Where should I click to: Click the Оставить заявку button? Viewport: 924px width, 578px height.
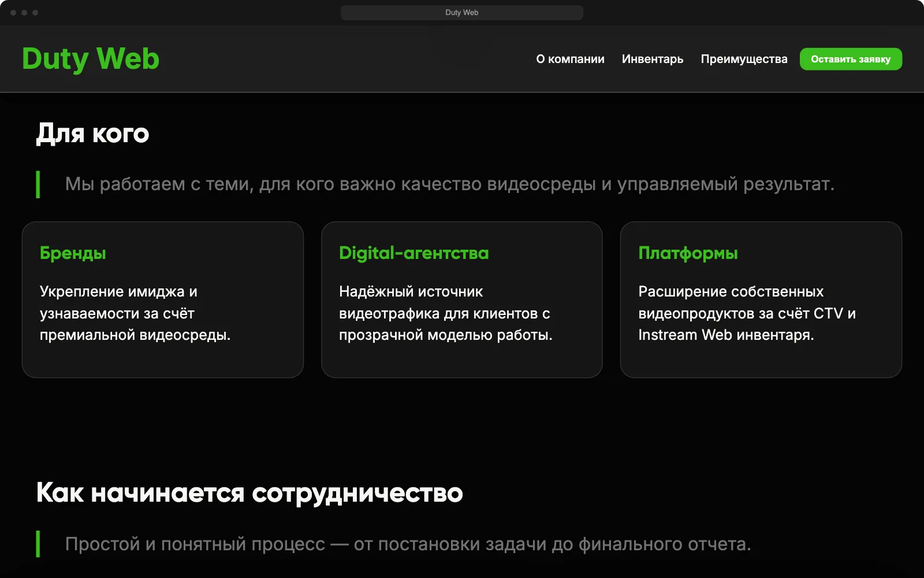[x=851, y=59]
